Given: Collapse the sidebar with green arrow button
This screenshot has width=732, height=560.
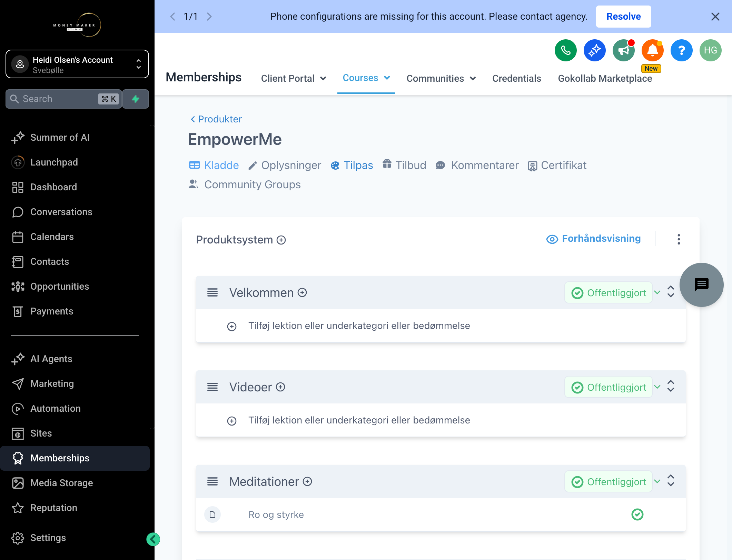Looking at the screenshot, I should tap(153, 539).
